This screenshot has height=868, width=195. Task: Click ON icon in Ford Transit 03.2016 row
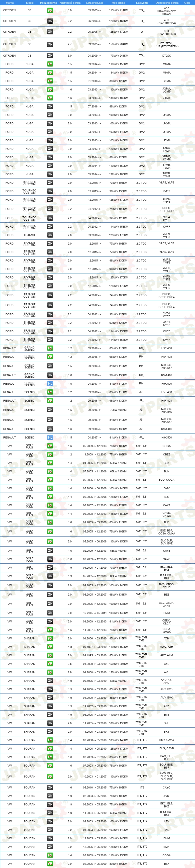point(50,235)
